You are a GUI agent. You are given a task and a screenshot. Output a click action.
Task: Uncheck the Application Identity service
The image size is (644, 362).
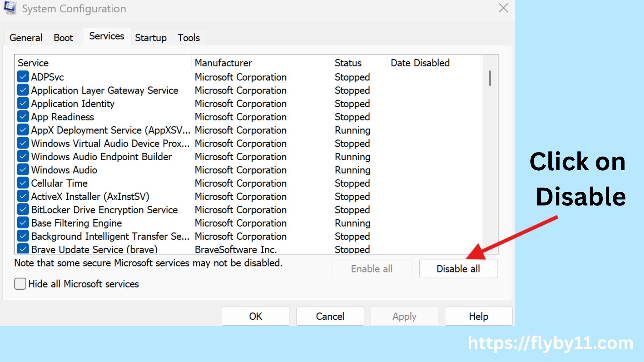point(22,103)
